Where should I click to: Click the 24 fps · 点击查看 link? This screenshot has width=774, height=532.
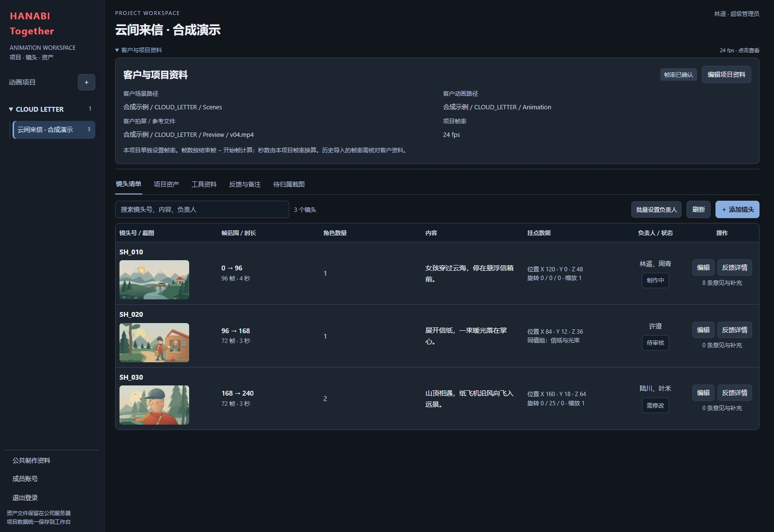(x=739, y=50)
